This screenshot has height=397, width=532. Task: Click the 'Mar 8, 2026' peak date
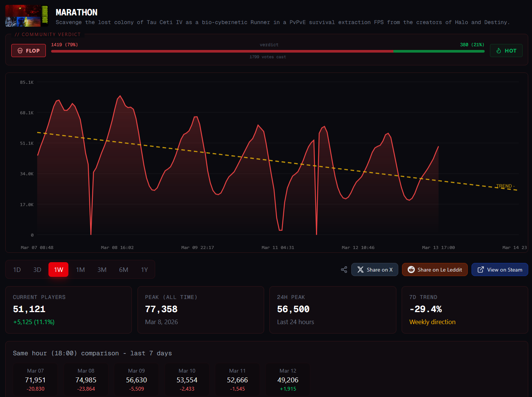tap(162, 322)
